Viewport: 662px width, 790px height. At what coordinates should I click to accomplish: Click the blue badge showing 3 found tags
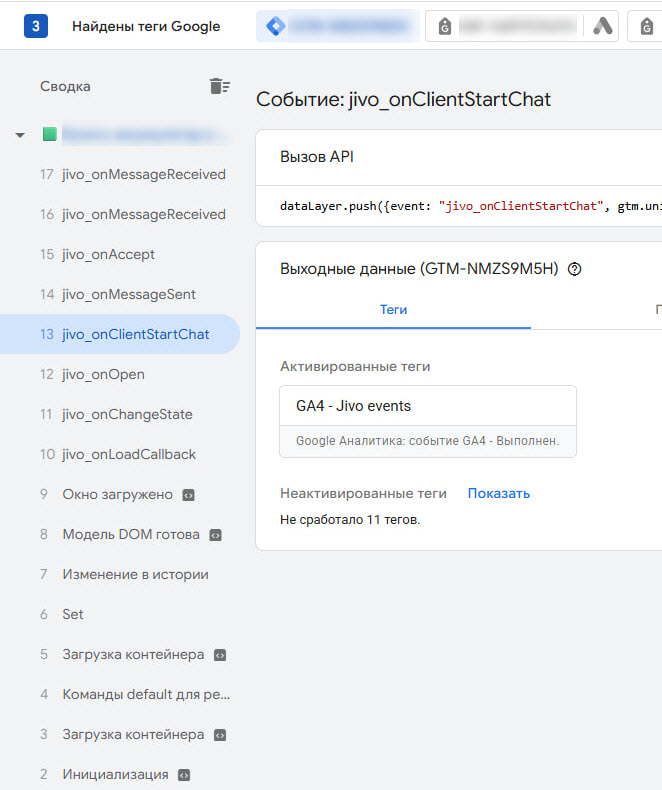(36, 26)
